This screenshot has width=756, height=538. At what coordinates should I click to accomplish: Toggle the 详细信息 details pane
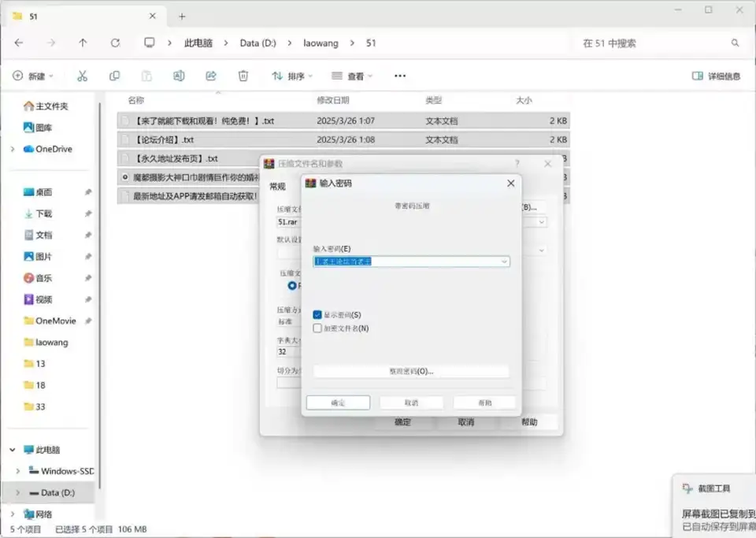tap(717, 76)
